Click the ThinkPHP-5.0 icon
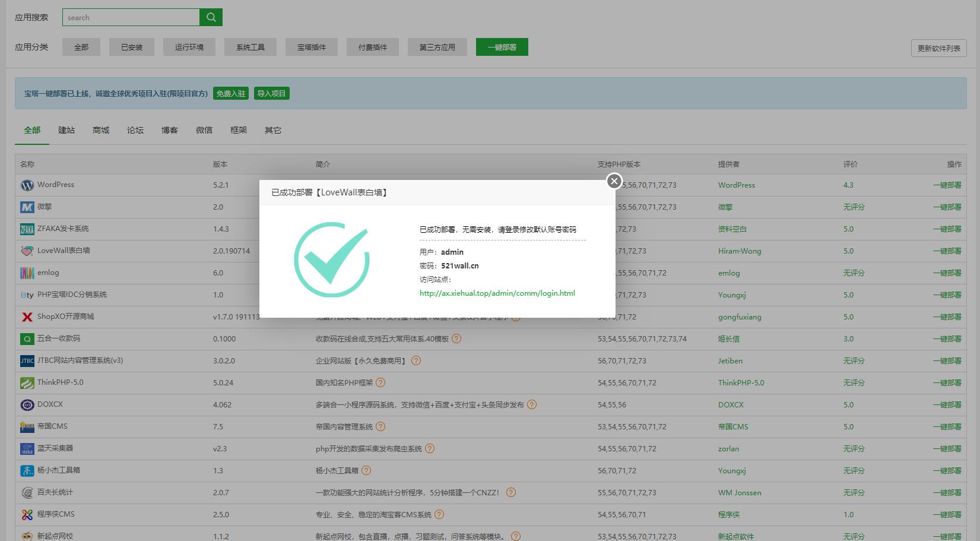The image size is (980, 541). click(x=27, y=383)
